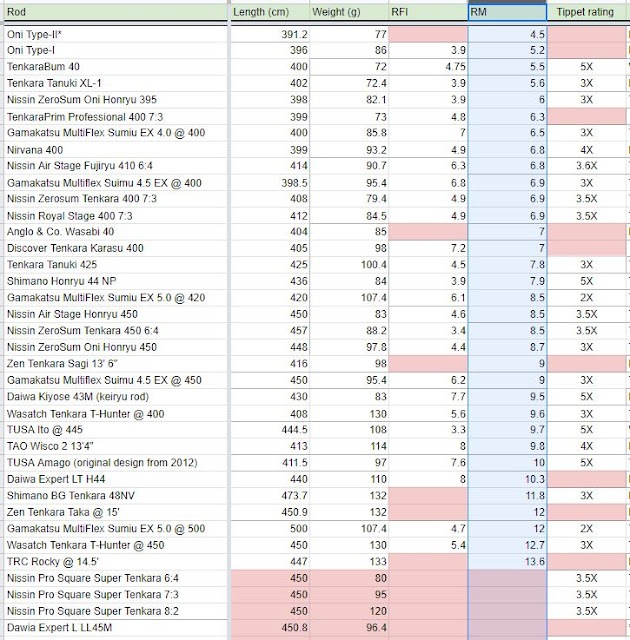Click Nissin ZeroSum Oni Honryu 395 cell

[x=115, y=100]
